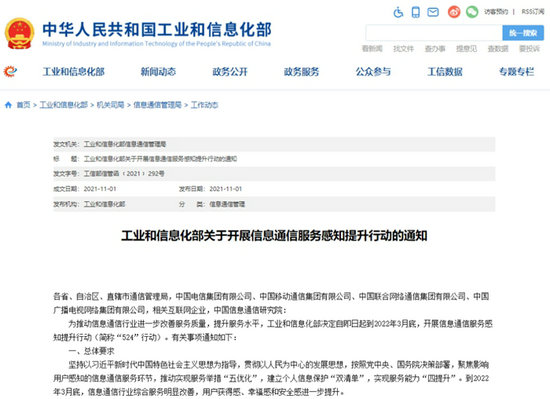Click the RSS订阅 link at top right
This screenshot has width=550, height=399.
pos(533,12)
